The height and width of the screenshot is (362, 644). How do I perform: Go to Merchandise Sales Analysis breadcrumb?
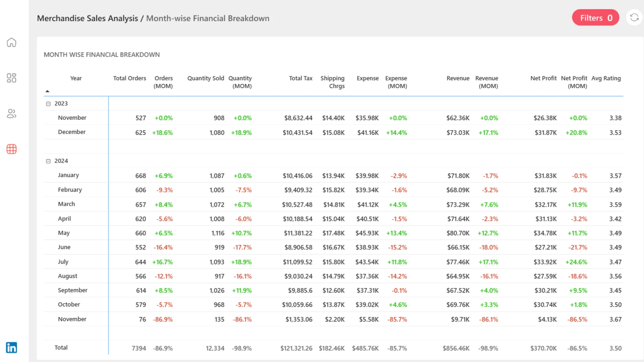[88, 18]
